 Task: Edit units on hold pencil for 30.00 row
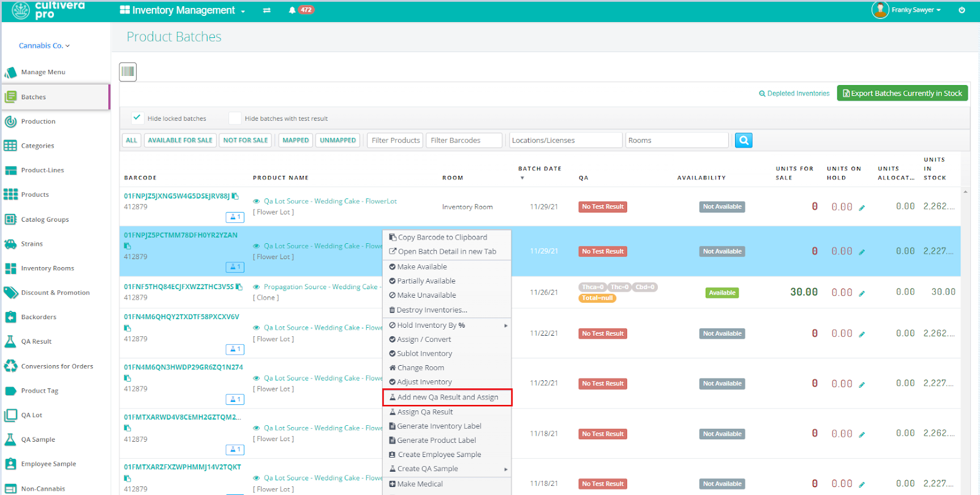(x=862, y=293)
